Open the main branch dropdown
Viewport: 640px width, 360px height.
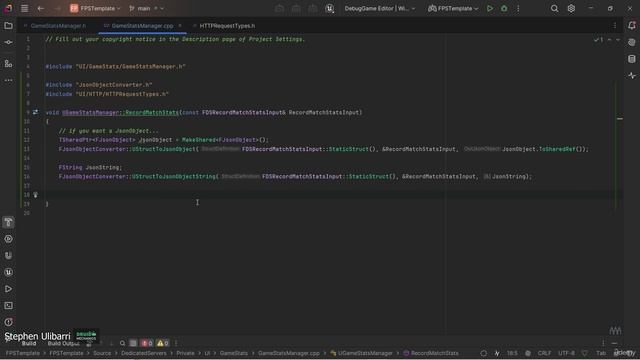click(x=146, y=8)
